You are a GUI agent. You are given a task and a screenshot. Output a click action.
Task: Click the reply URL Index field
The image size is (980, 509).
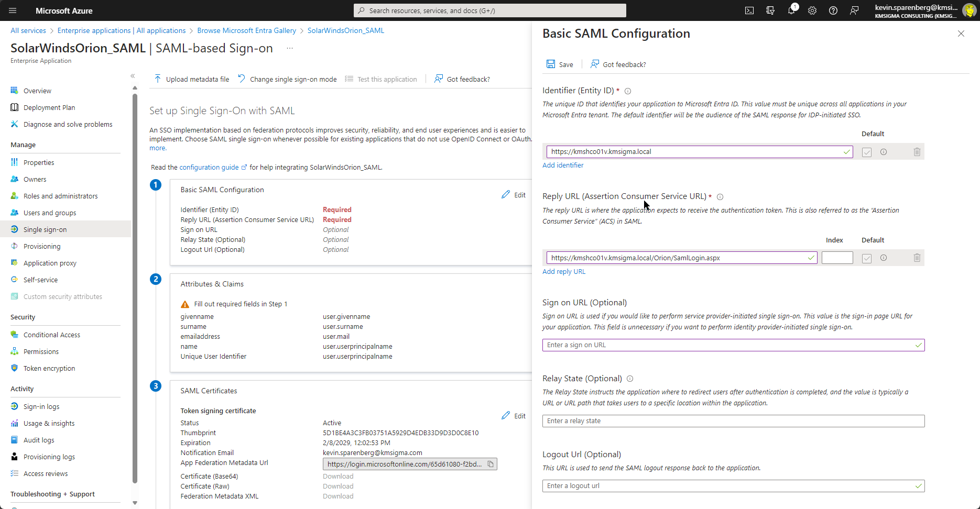(x=837, y=258)
